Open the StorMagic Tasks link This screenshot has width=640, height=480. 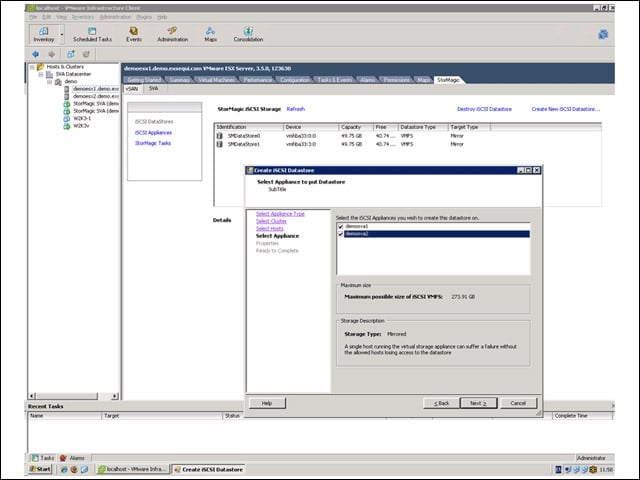[153, 143]
